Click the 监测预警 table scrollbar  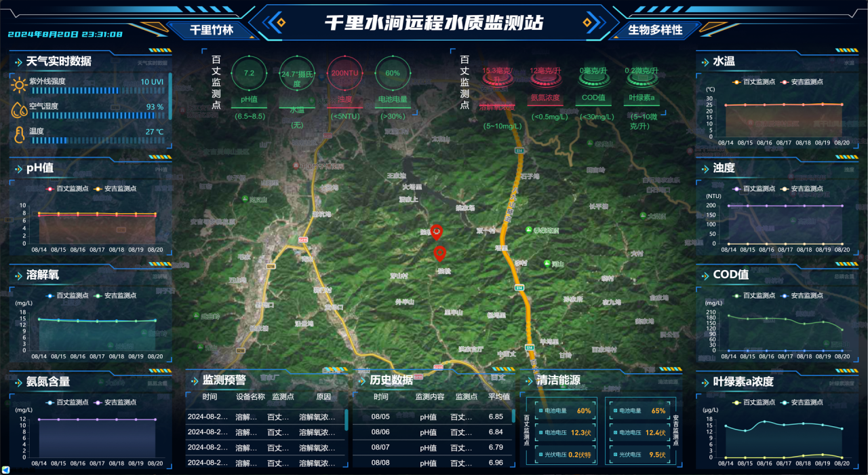coord(347,421)
